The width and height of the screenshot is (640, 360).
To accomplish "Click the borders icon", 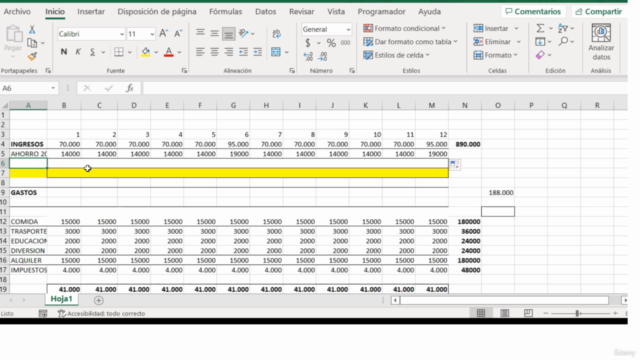I will pos(119,52).
